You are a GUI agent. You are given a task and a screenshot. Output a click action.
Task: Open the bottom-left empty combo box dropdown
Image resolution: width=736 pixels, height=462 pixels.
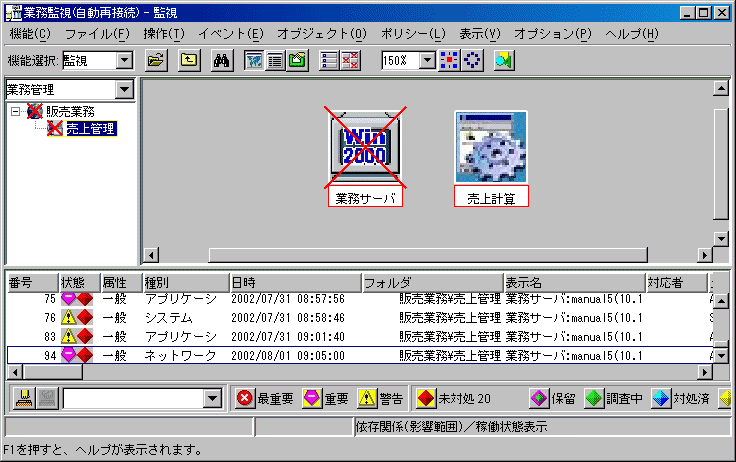pyautogui.click(x=213, y=399)
